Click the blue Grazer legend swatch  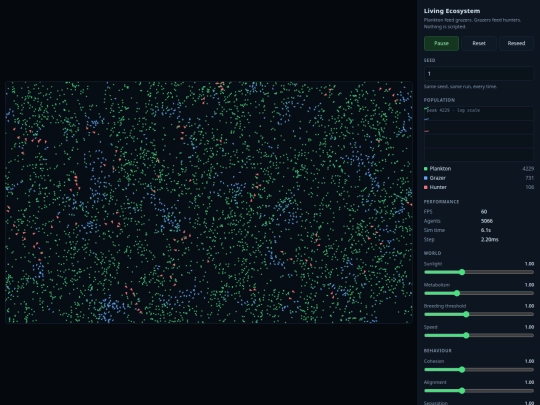426,178
